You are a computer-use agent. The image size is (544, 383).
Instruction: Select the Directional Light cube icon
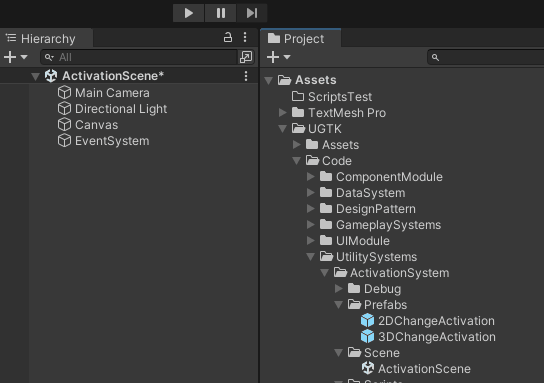click(x=64, y=109)
